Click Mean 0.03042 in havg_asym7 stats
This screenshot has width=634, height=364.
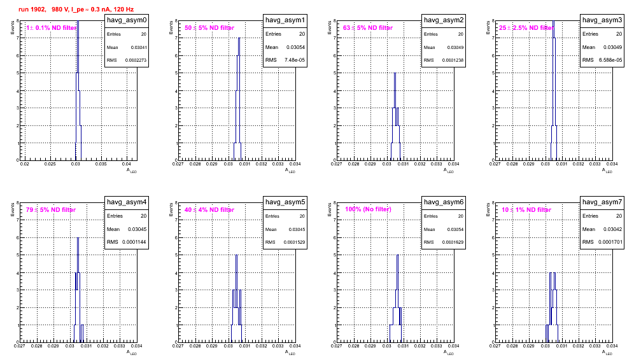pyautogui.click(x=602, y=229)
